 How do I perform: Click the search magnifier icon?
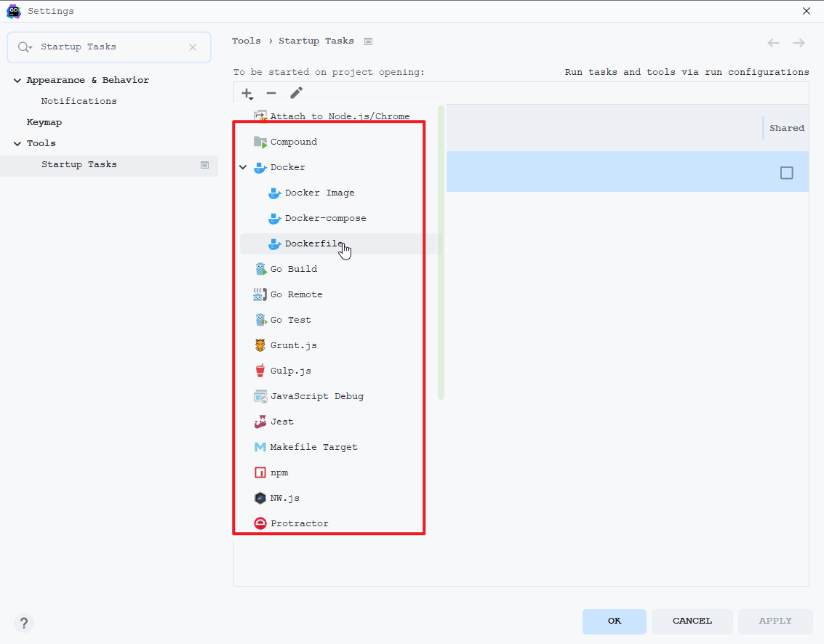(25, 47)
